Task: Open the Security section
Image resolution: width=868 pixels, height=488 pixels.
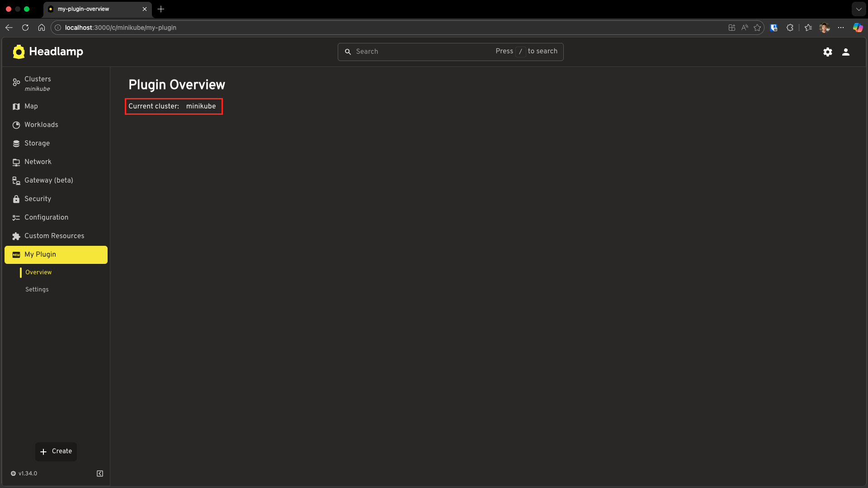Action: pyautogui.click(x=38, y=199)
